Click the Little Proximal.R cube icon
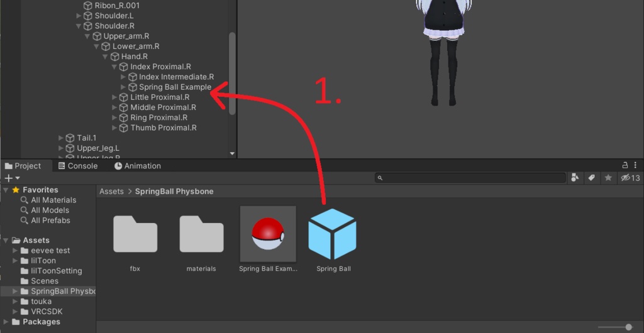The width and height of the screenshot is (644, 333). click(124, 97)
